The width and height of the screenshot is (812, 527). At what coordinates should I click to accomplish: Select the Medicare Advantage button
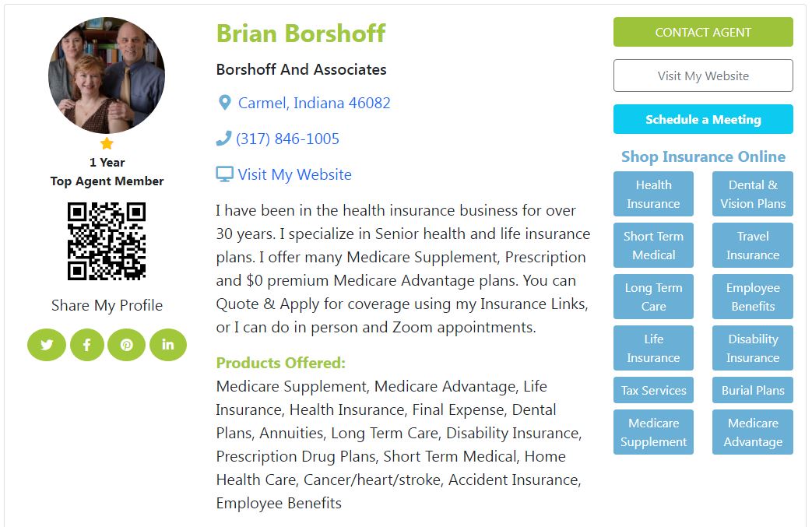click(x=752, y=433)
